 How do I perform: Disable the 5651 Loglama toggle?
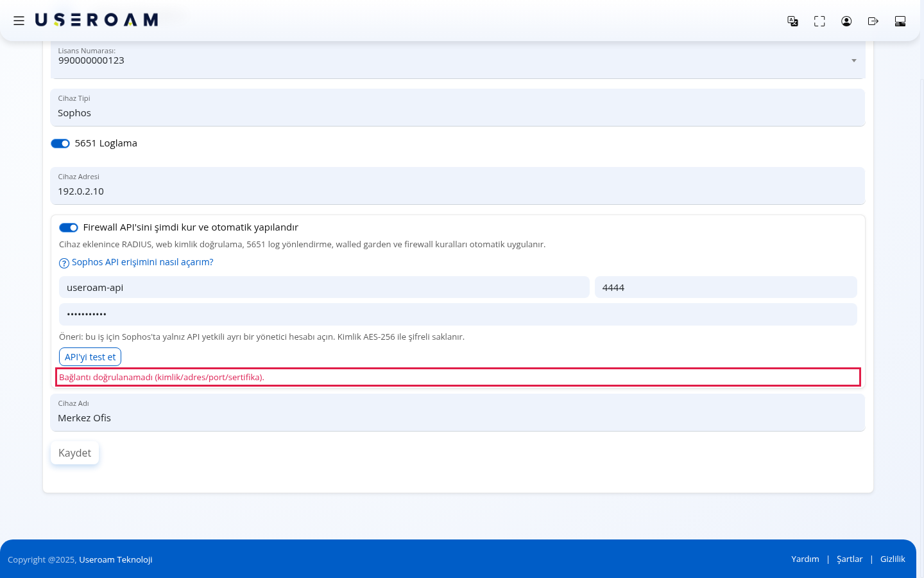tap(60, 143)
